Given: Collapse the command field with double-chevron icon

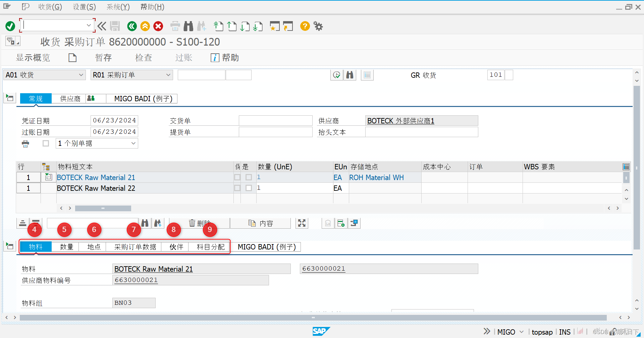Looking at the screenshot, I should pos(102,26).
